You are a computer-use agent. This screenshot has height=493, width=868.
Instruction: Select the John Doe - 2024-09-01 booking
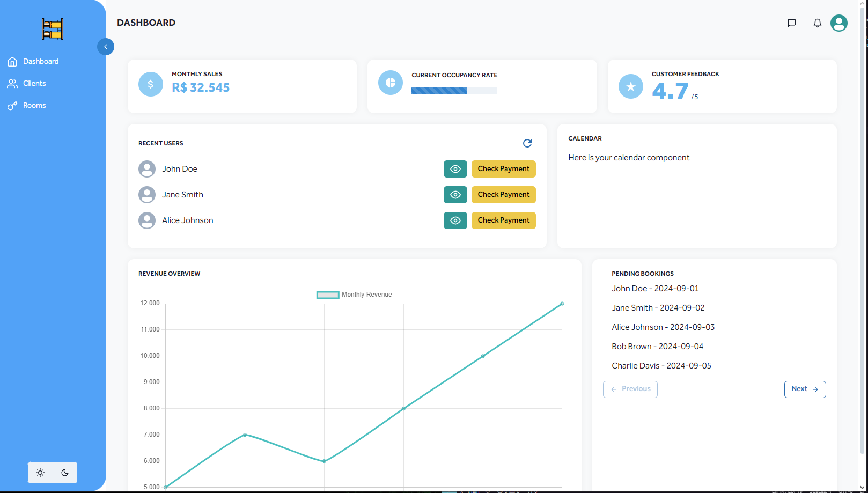655,289
